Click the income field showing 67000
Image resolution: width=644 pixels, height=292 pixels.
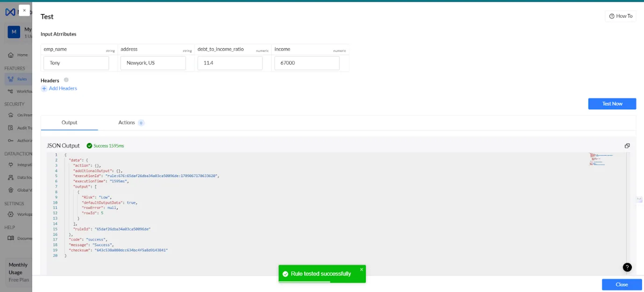point(307,63)
